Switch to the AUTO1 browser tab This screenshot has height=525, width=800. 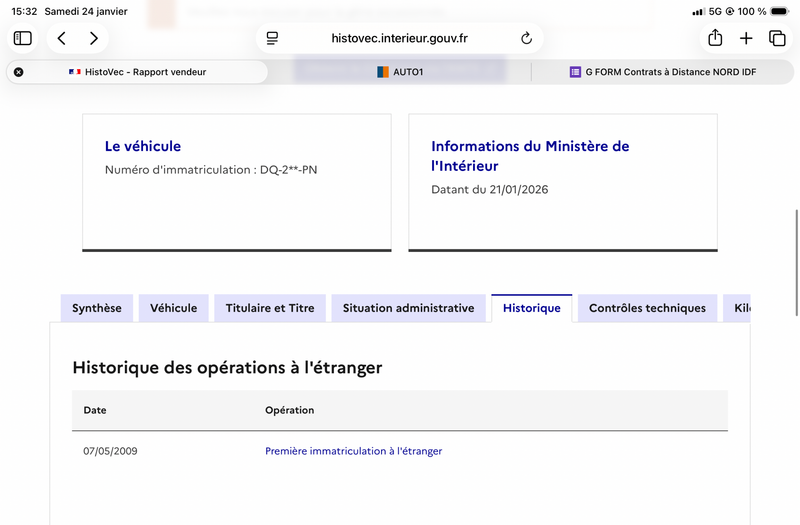point(400,72)
